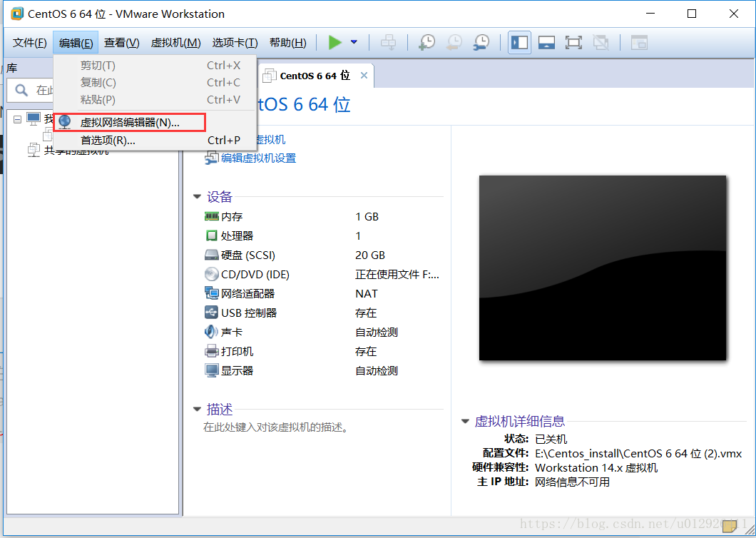Click the description text field placeholder

(275, 427)
